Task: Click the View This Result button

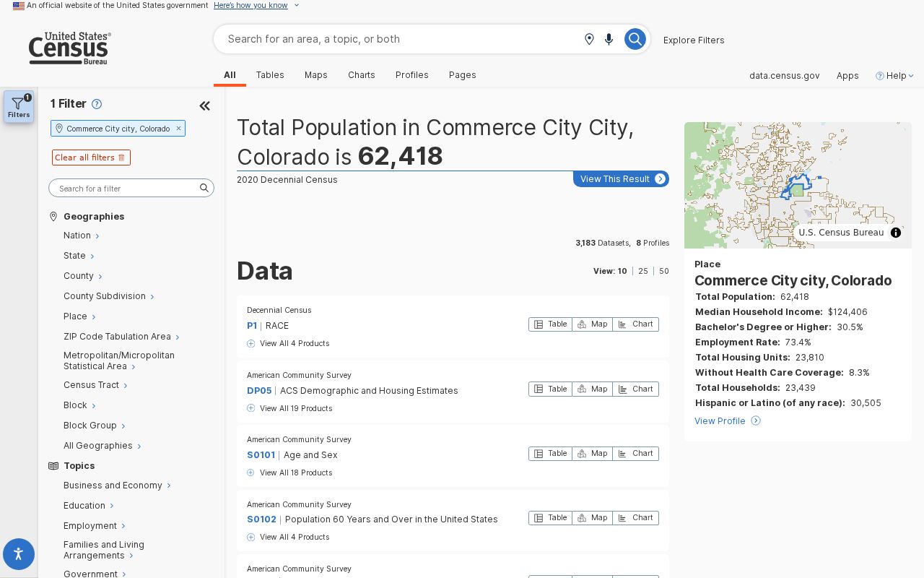Action: click(x=621, y=178)
